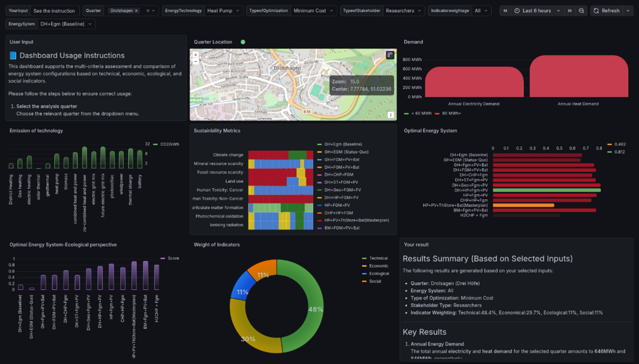Click the YourInput 'See the instruction' field
The width and height of the screenshot is (639, 364).
(x=54, y=10)
